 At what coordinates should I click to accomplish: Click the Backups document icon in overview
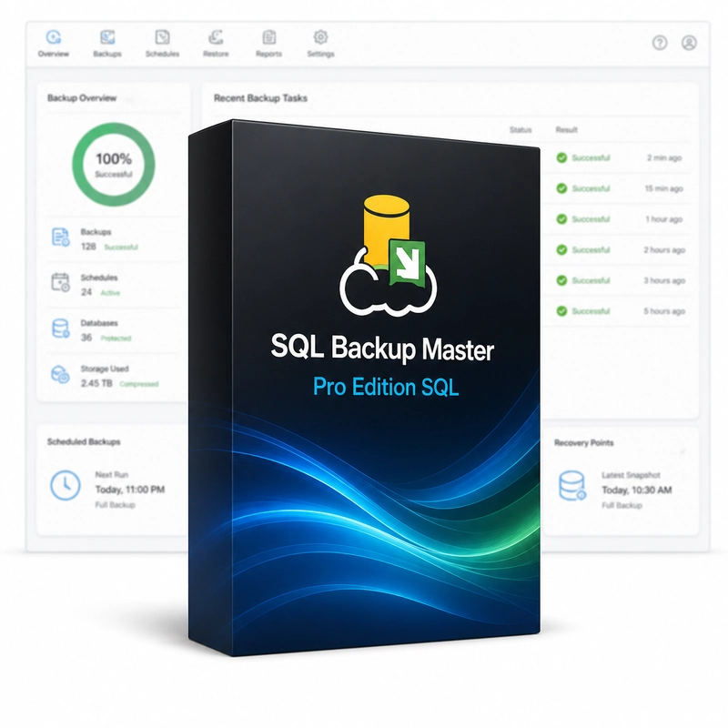60,237
